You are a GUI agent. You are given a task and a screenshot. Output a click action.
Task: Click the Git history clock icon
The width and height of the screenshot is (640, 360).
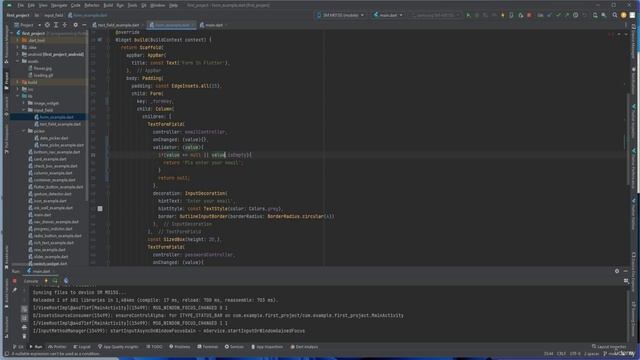(x=576, y=15)
